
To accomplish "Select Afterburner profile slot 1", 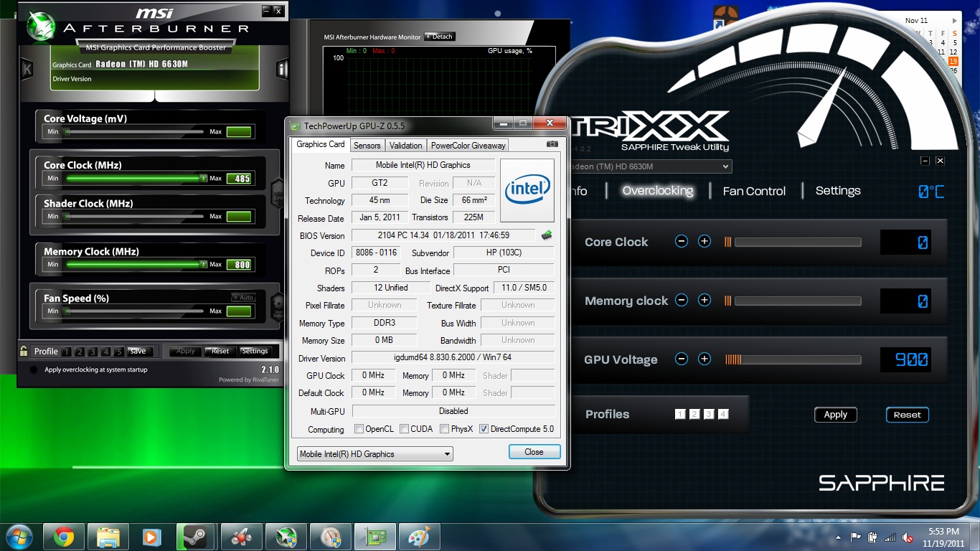I will [x=66, y=352].
